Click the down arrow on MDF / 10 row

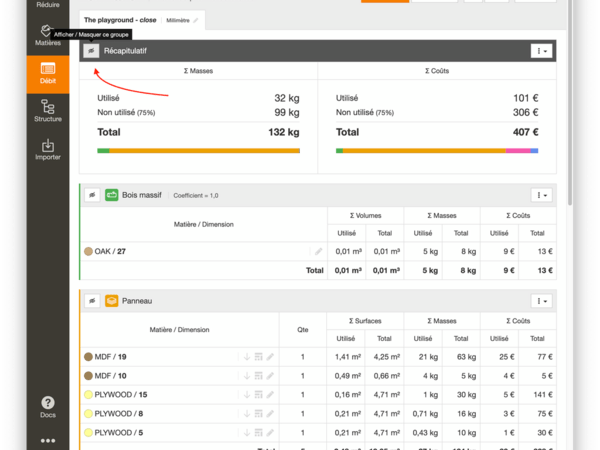245,375
